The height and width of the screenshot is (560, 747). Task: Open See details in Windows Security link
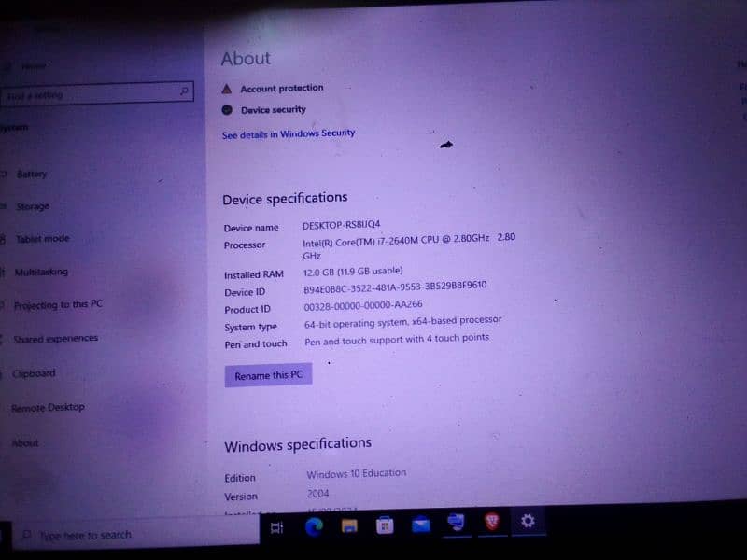(289, 134)
